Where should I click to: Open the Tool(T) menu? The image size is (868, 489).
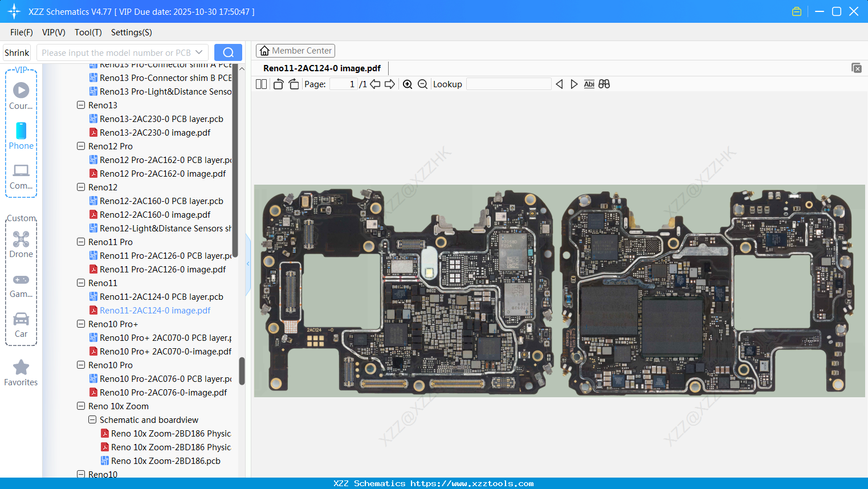coord(88,32)
